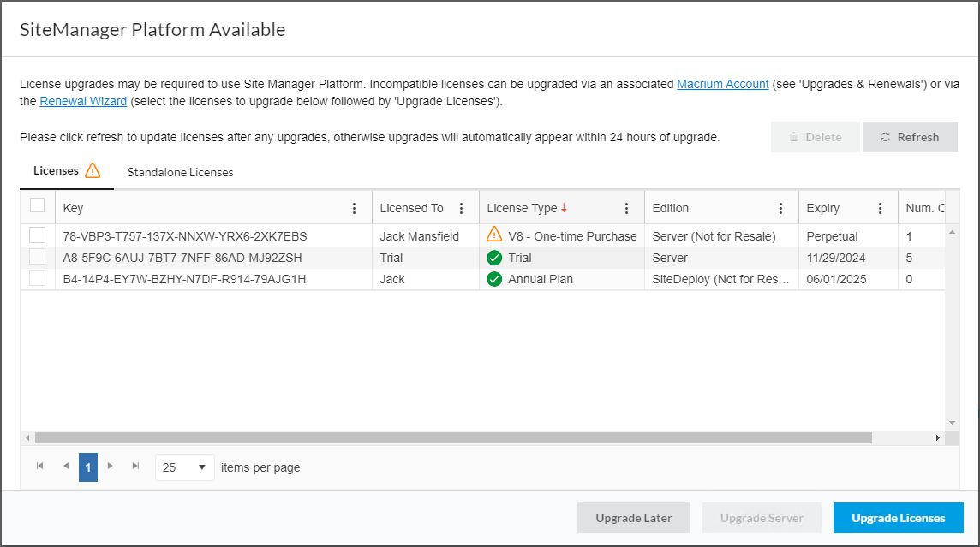Click the Upgrade Licenses button
The width and height of the screenshot is (980, 547).
[898, 518]
